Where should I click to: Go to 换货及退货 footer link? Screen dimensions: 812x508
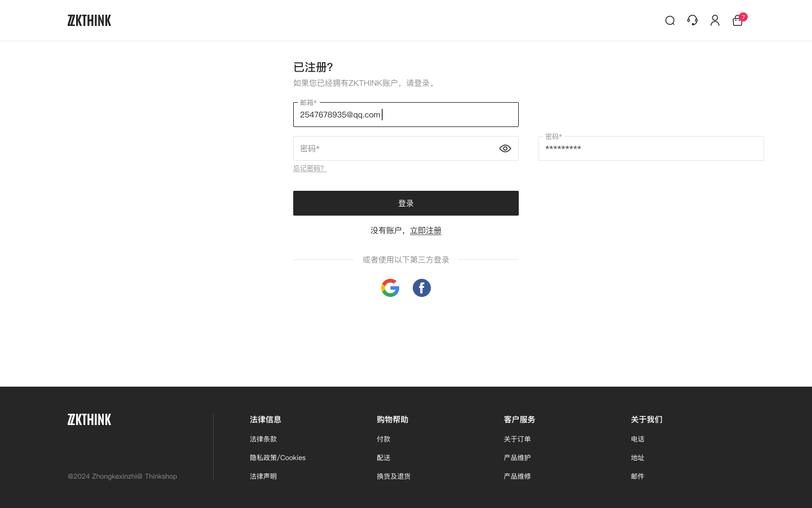(394, 476)
